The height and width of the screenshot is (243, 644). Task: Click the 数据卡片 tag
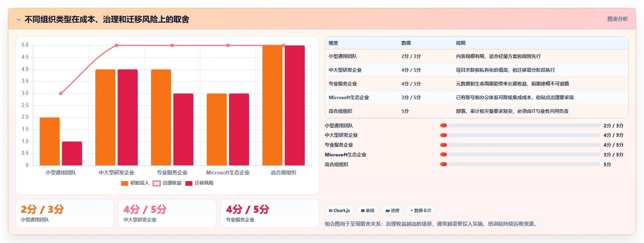pos(421,210)
